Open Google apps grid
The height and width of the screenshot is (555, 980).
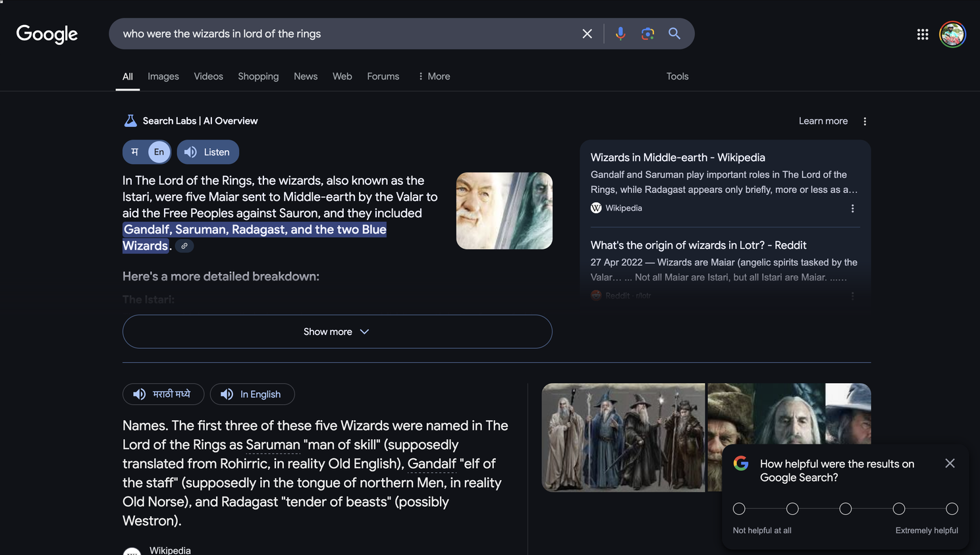click(923, 34)
